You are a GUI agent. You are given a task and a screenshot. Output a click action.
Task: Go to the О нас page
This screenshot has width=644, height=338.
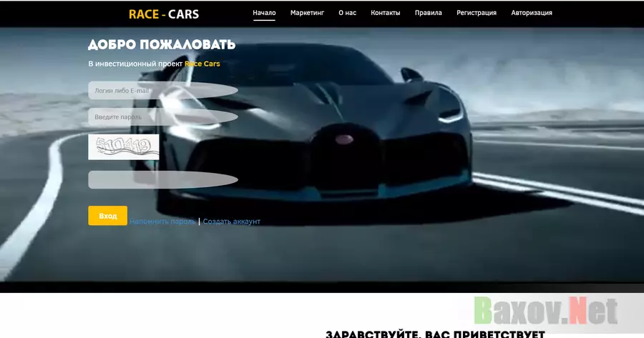click(348, 13)
